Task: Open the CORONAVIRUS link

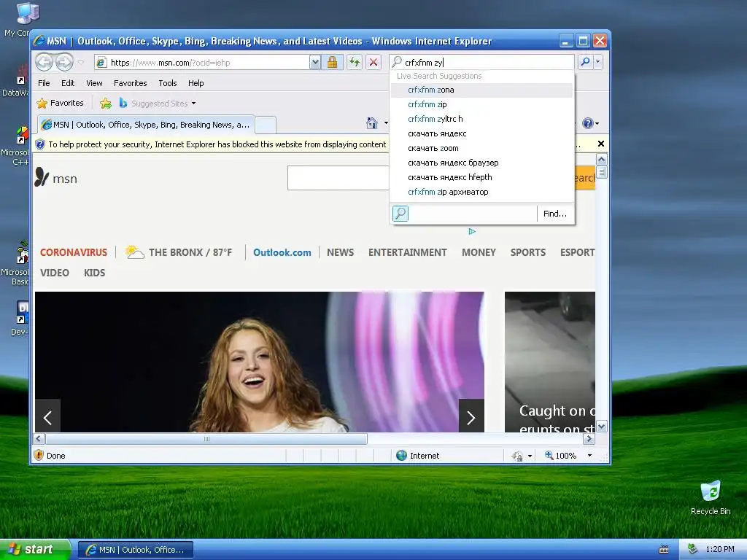Action: point(74,252)
